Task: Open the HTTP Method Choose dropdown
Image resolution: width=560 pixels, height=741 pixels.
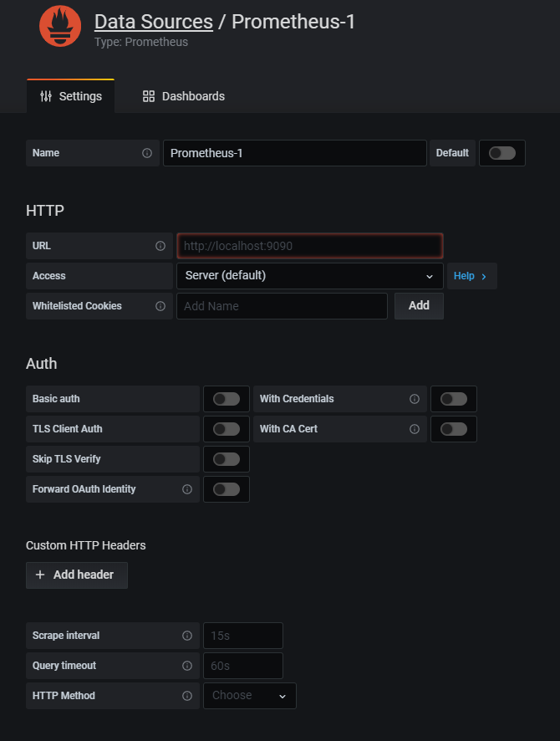Action: [250, 696]
